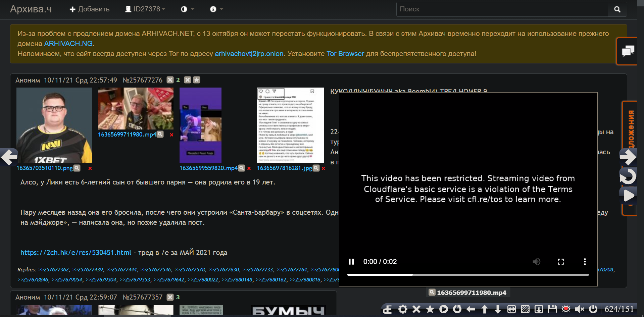644x317 pixels.
Task: Click the power icon in bottom toolbar
Action: point(593,309)
